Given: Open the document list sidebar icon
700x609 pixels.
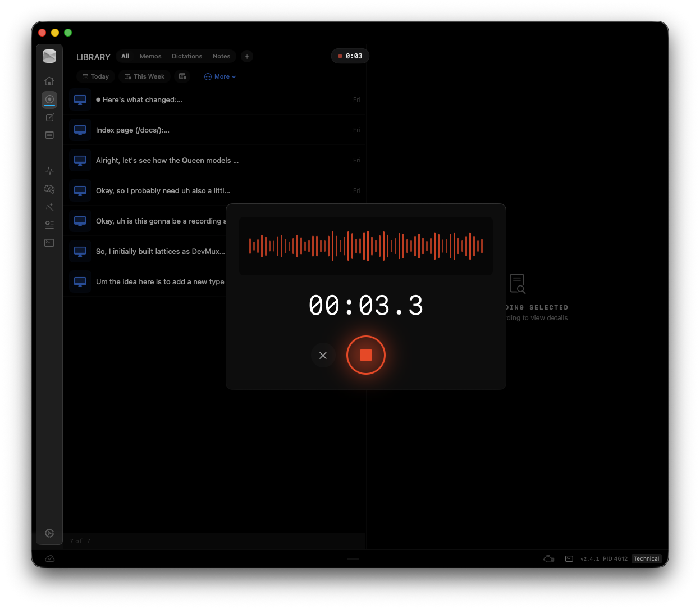Looking at the screenshot, I should 49,135.
